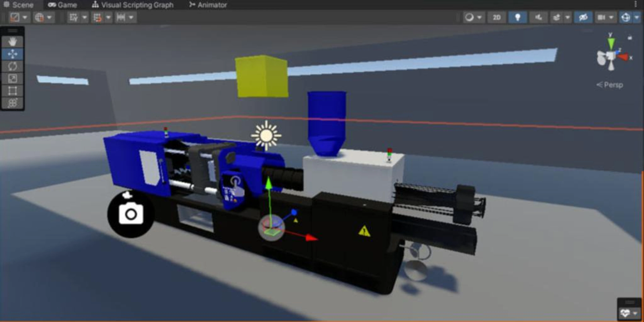Click the shading draw mode sphere icon
The image size is (644, 322).
tap(469, 17)
